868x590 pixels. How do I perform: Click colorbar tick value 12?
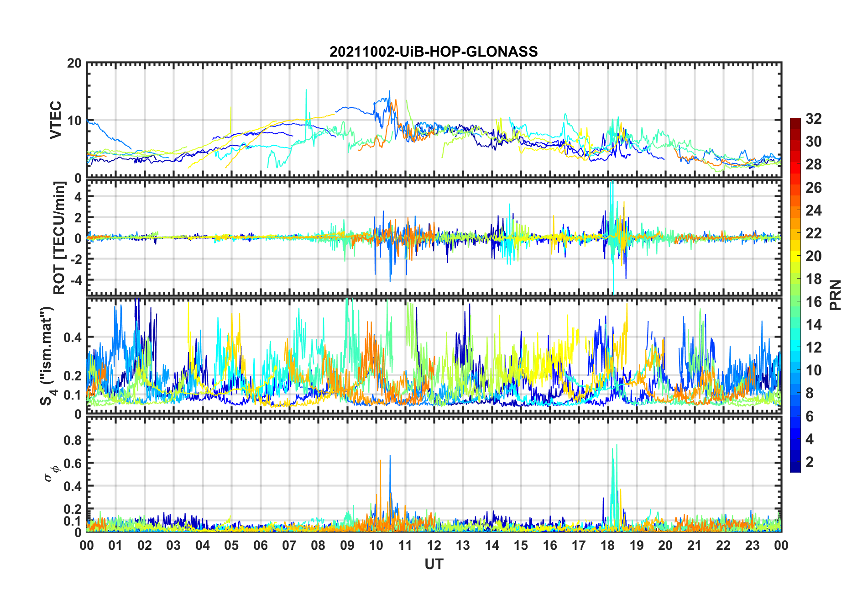(814, 347)
